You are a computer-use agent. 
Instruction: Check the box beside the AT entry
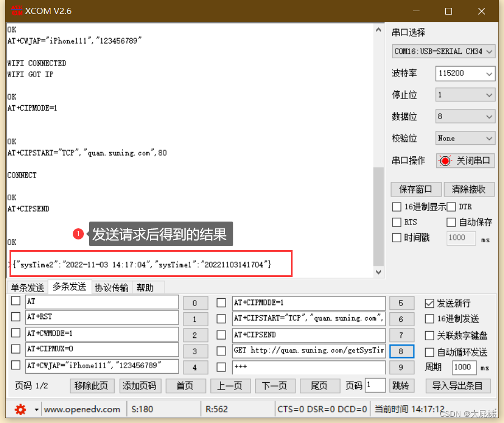[16, 301]
